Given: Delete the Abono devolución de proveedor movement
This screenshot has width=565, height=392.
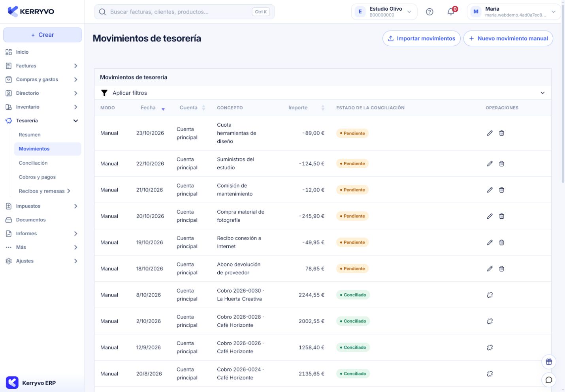Looking at the screenshot, I should pos(501,268).
